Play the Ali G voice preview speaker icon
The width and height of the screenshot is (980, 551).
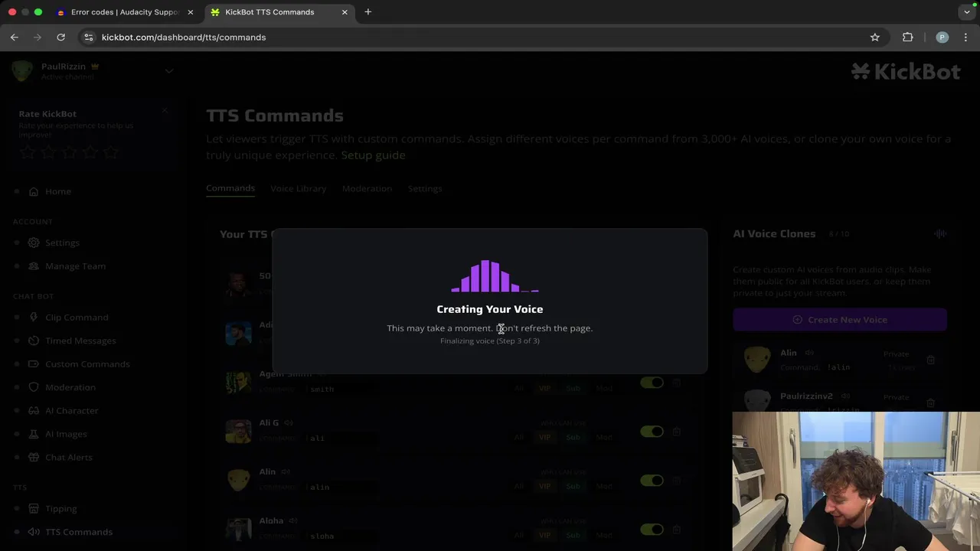(289, 422)
